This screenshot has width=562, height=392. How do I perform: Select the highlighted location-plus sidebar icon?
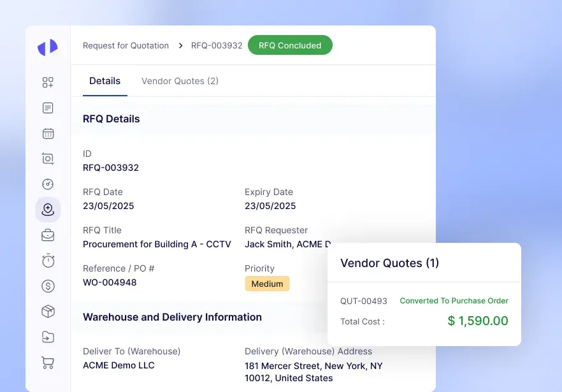(x=48, y=210)
